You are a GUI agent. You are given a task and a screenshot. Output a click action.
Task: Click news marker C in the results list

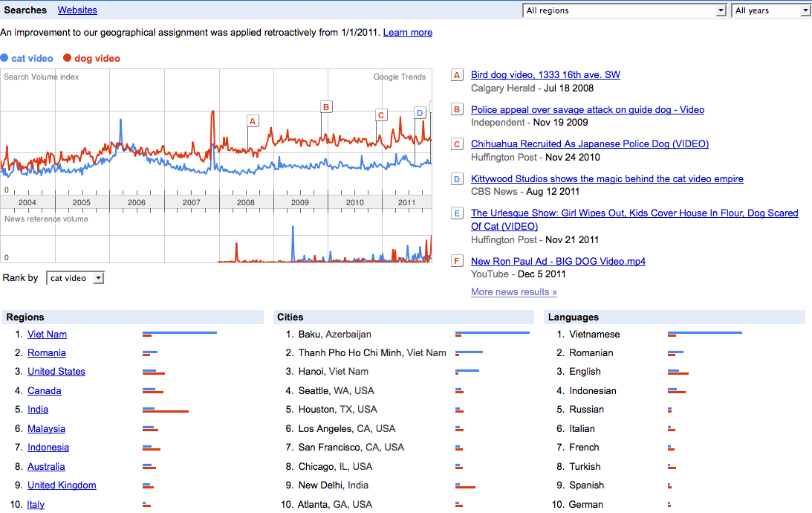coord(457,144)
